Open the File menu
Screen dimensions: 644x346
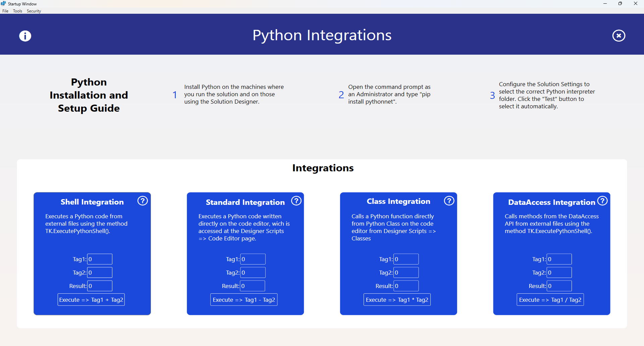click(5, 11)
